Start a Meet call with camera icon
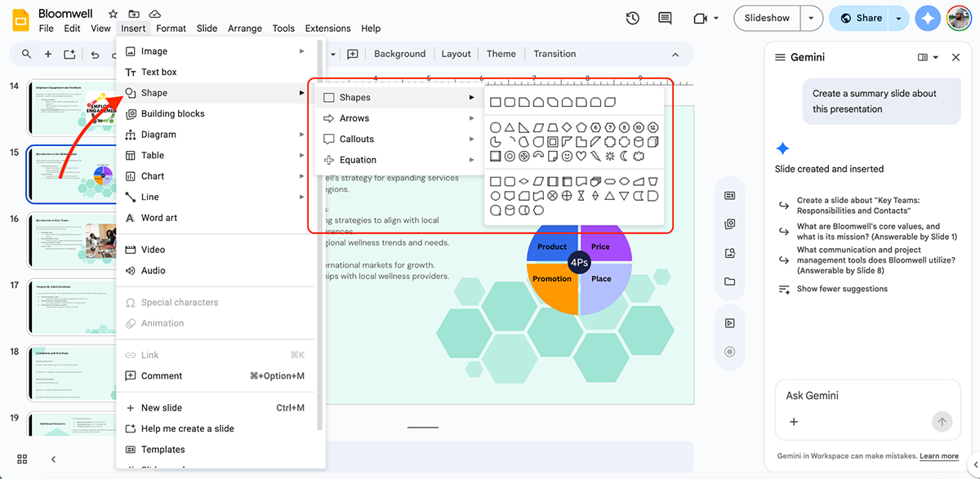 click(700, 17)
